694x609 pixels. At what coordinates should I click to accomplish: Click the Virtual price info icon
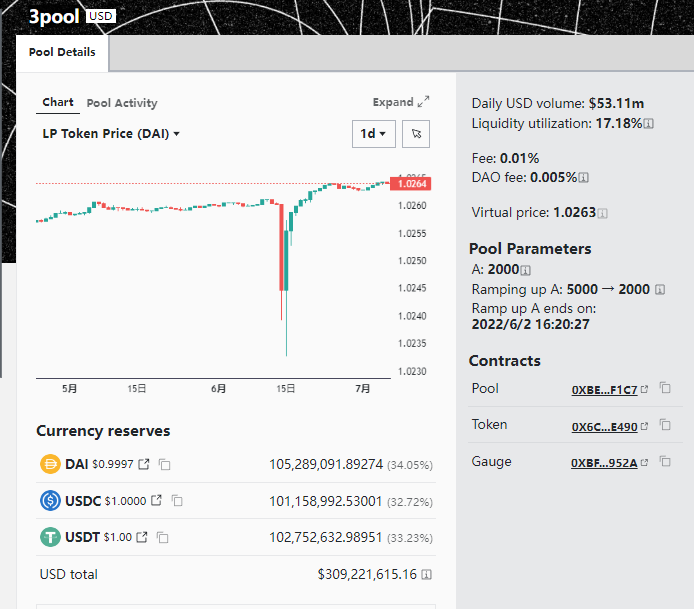pos(602,213)
